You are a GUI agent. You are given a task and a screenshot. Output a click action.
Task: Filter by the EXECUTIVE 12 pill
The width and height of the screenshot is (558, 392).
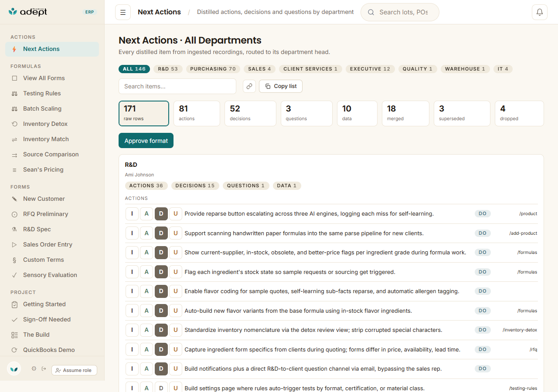(370, 69)
